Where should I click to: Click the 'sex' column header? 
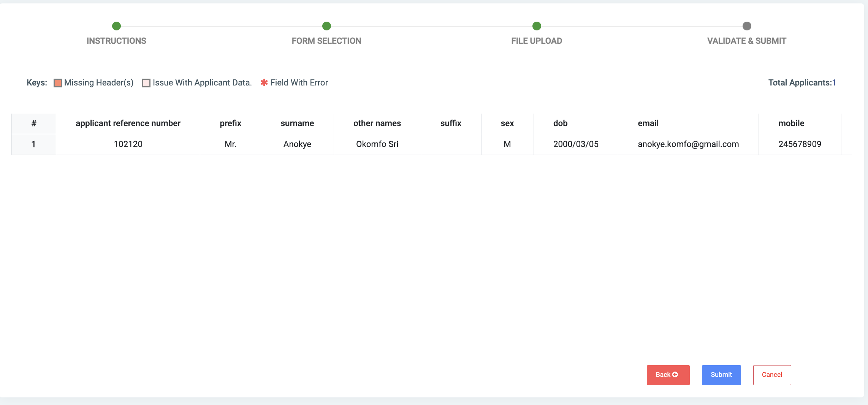507,123
